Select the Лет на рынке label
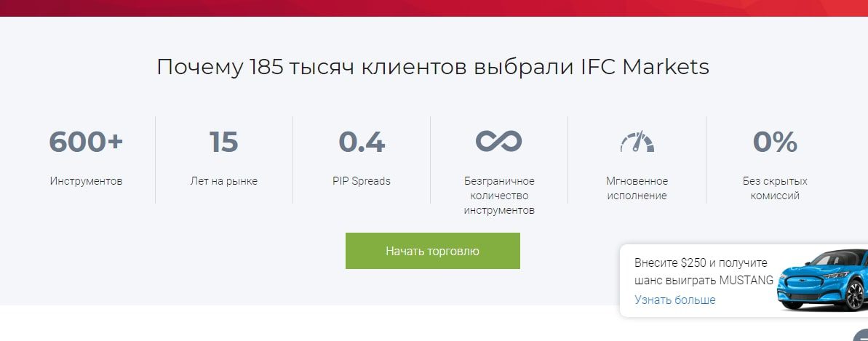The image size is (868, 341). pyautogui.click(x=223, y=181)
